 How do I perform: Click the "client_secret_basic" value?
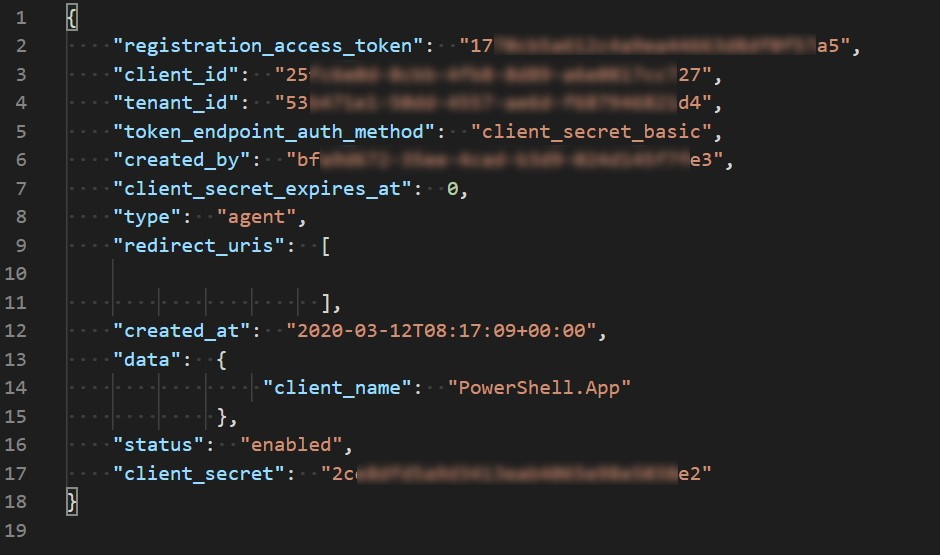(x=591, y=132)
